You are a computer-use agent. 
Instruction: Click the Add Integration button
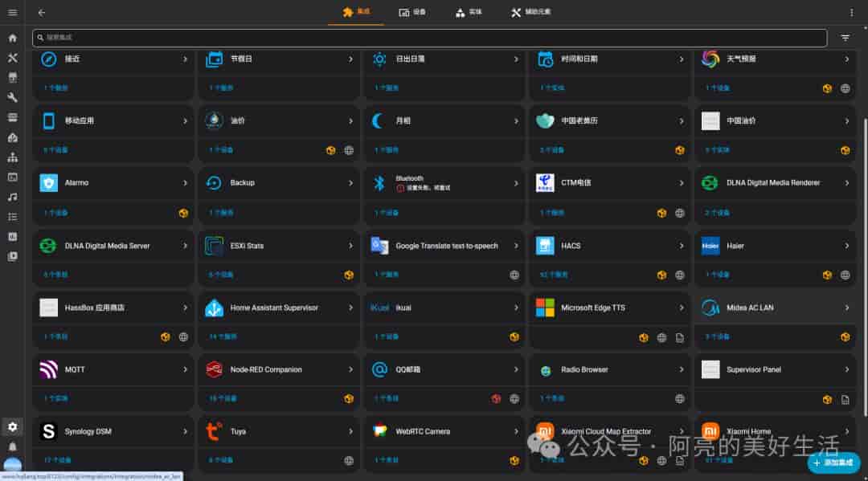833,463
